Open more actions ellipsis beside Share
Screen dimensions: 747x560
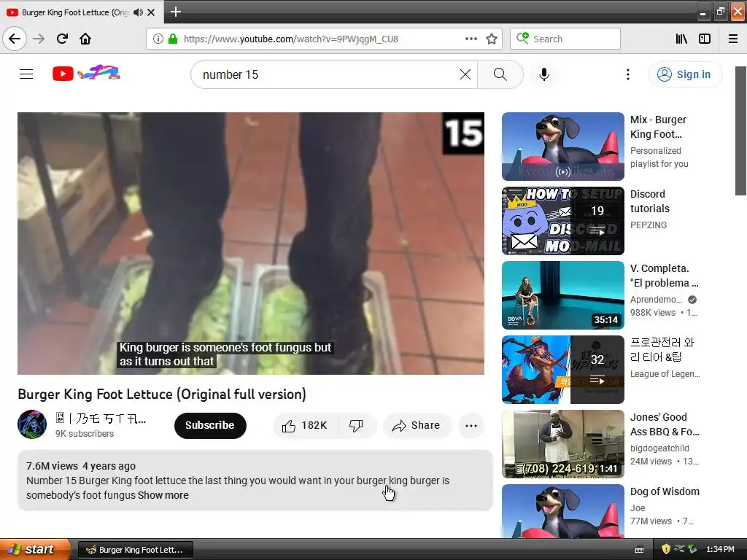(x=471, y=425)
